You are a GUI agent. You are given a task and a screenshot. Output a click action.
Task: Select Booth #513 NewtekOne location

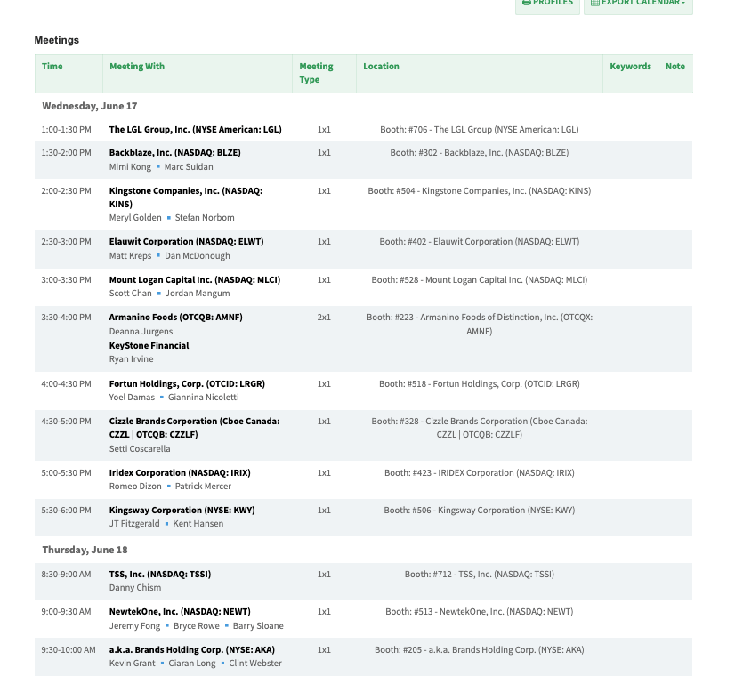pyautogui.click(x=479, y=611)
